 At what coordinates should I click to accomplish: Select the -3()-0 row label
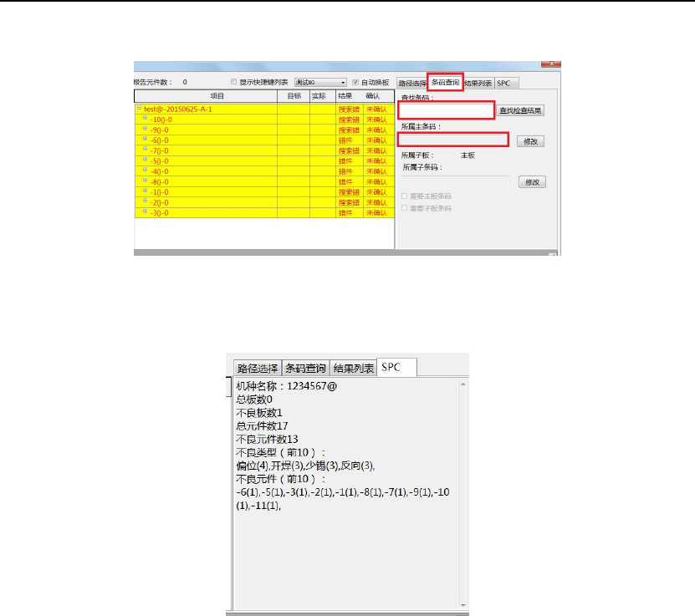(159, 213)
